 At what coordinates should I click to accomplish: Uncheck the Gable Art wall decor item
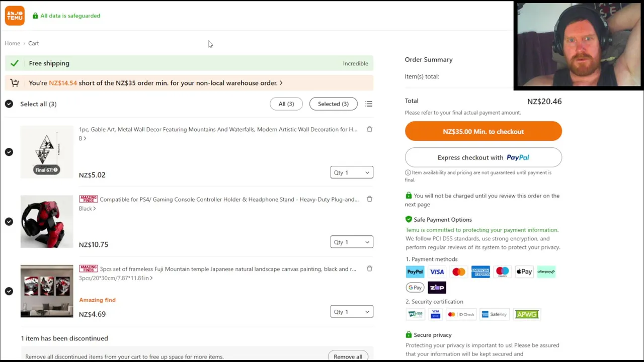click(9, 152)
